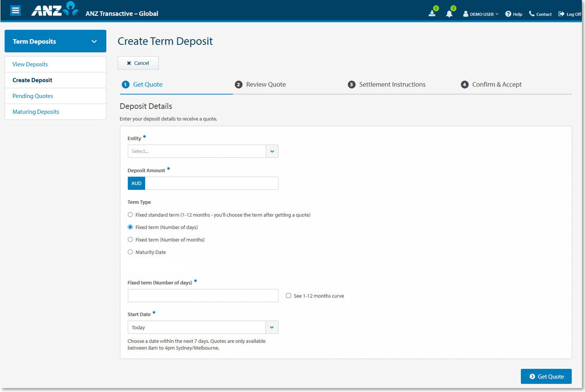Open the Pending Quotes link
Image resolution: width=585 pixels, height=392 pixels.
pyautogui.click(x=33, y=96)
